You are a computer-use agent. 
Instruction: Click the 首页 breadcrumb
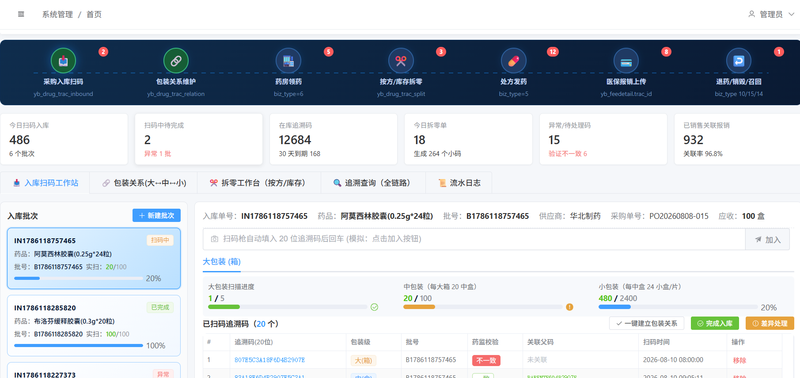94,14
